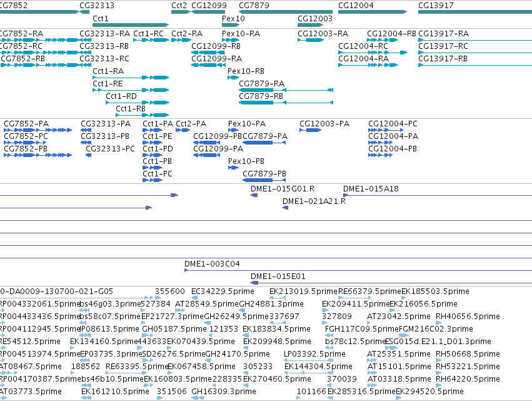Click EST EC34229.5prime
The height and width of the screenshot is (401, 532).
point(195,298)
